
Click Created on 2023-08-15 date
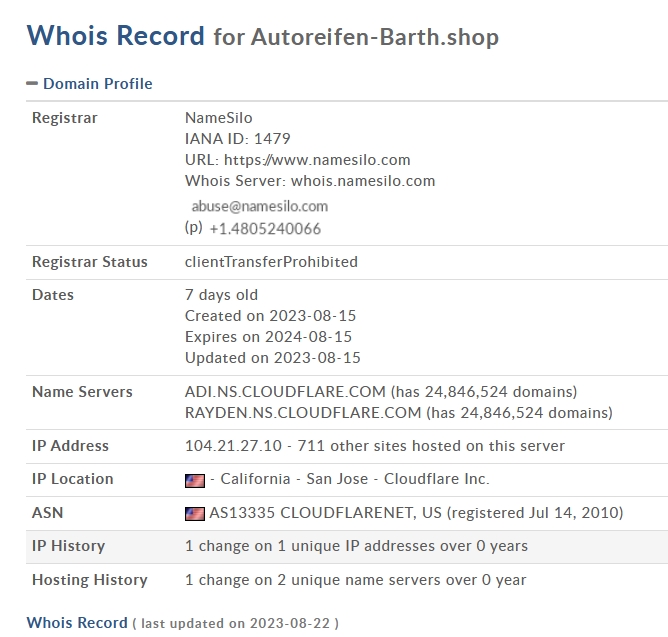pos(270,316)
